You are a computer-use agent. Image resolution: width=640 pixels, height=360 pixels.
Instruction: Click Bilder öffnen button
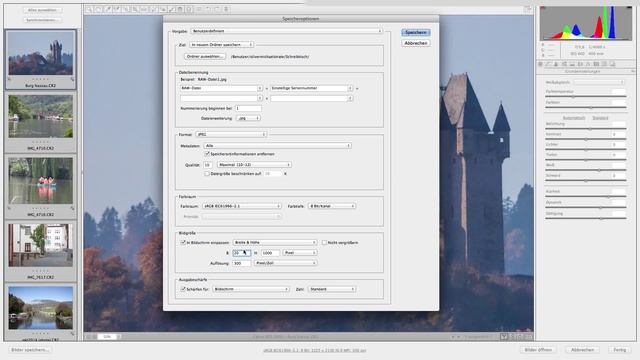538,350
